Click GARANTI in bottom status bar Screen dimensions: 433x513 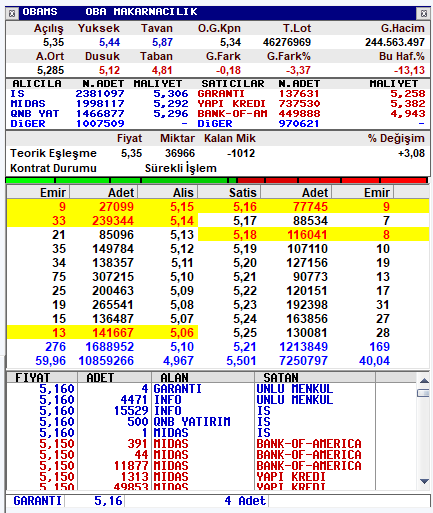click(37, 501)
